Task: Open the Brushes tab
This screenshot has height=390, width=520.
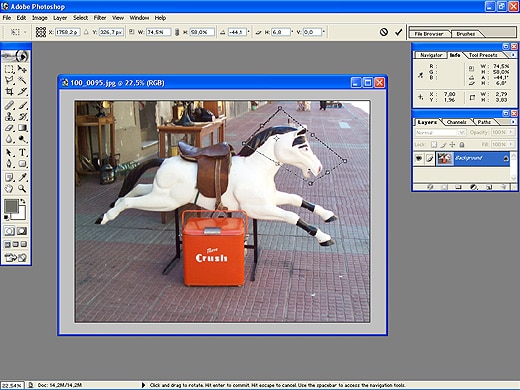Action: [x=465, y=34]
